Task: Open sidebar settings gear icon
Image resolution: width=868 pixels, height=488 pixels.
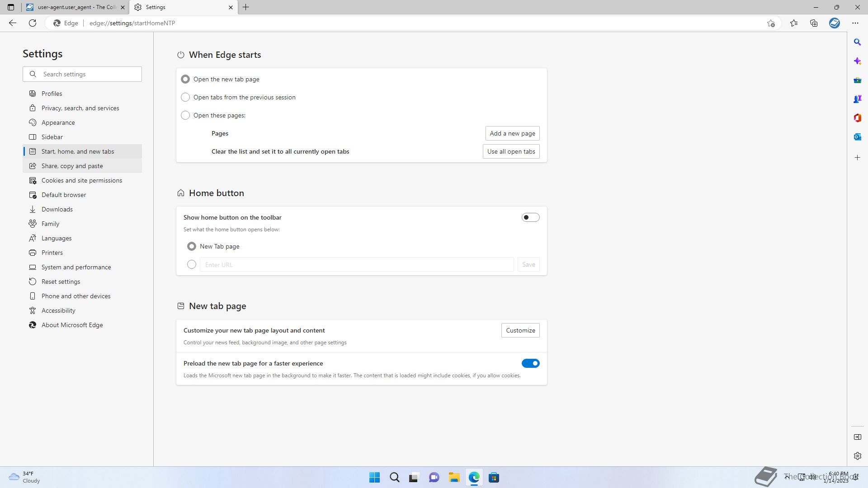Action: (x=857, y=456)
